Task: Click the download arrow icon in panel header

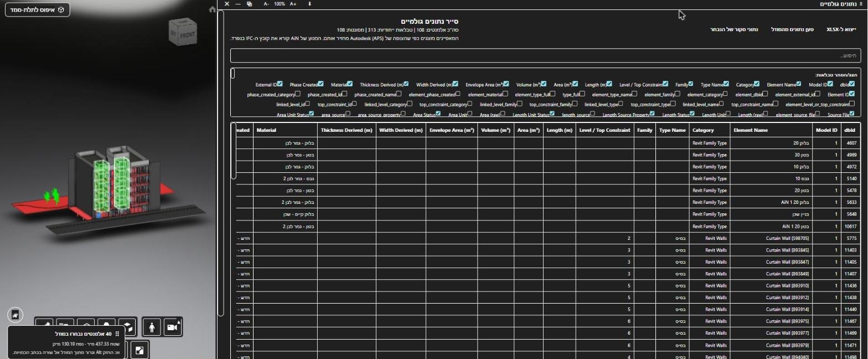Action: point(309,4)
